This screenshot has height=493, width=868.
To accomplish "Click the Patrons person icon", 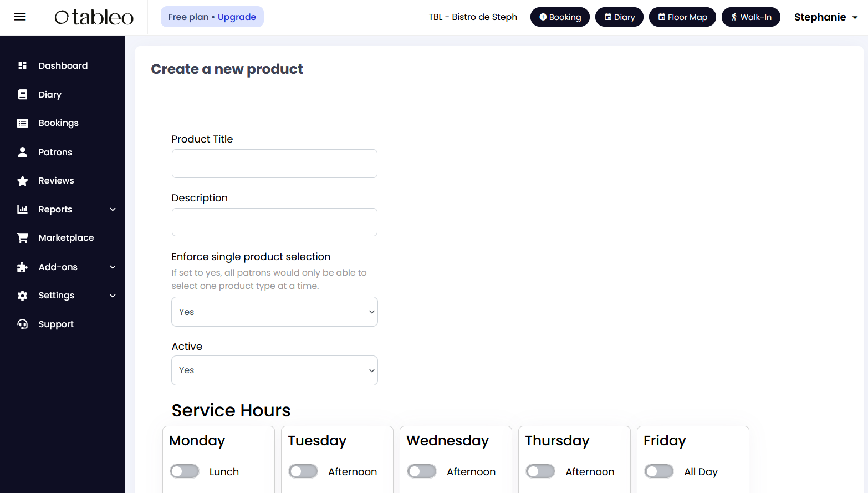I will pyautogui.click(x=22, y=152).
